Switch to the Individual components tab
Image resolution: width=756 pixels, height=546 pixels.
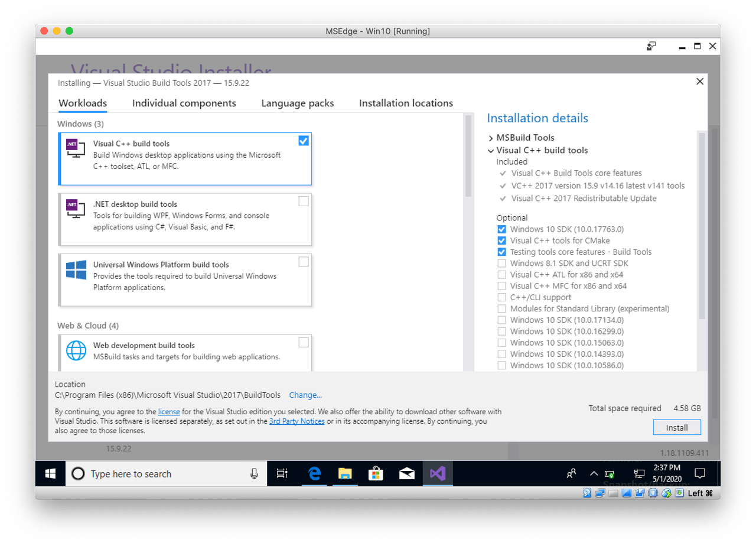(184, 103)
